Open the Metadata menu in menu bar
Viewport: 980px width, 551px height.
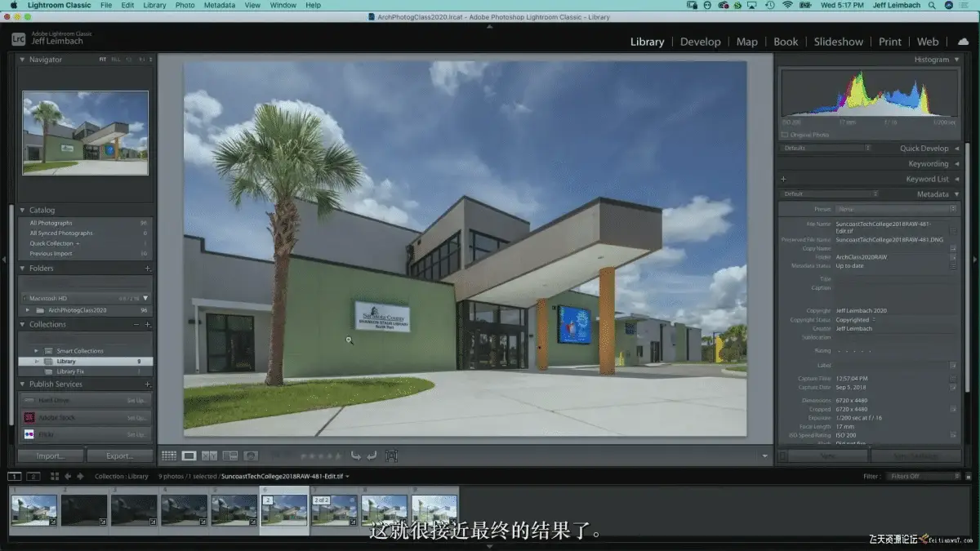pos(219,5)
